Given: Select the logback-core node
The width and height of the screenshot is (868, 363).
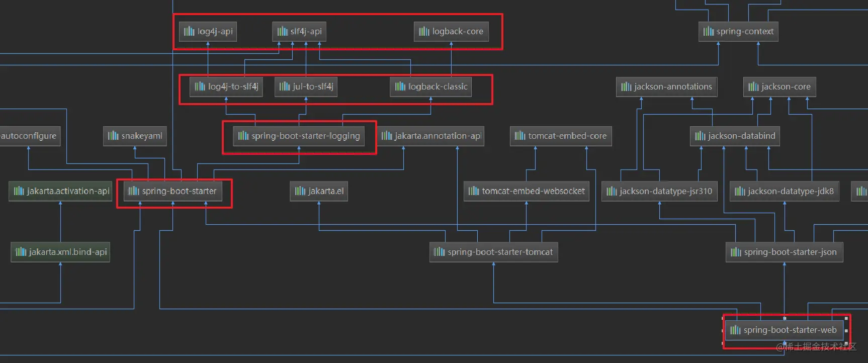Looking at the screenshot, I should [x=451, y=32].
